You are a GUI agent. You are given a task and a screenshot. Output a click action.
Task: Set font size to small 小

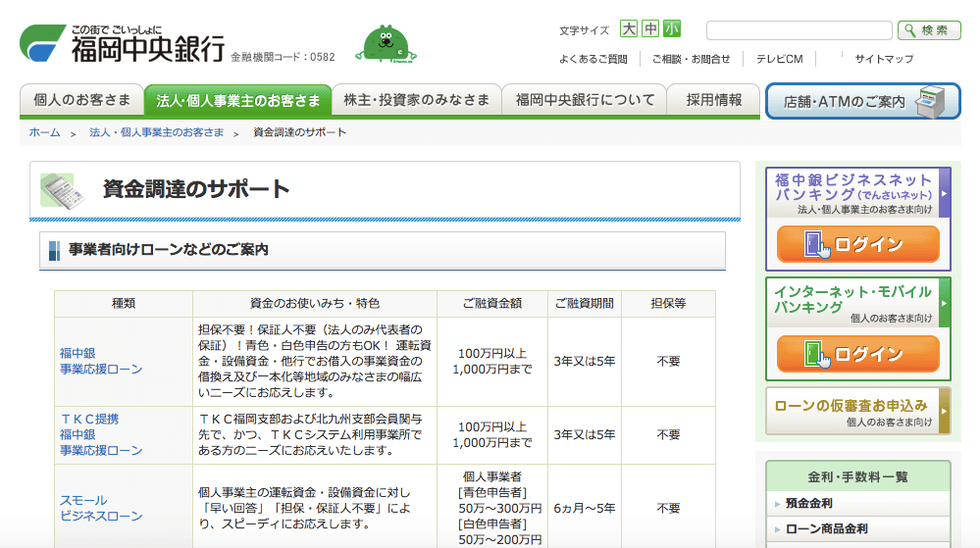click(672, 28)
